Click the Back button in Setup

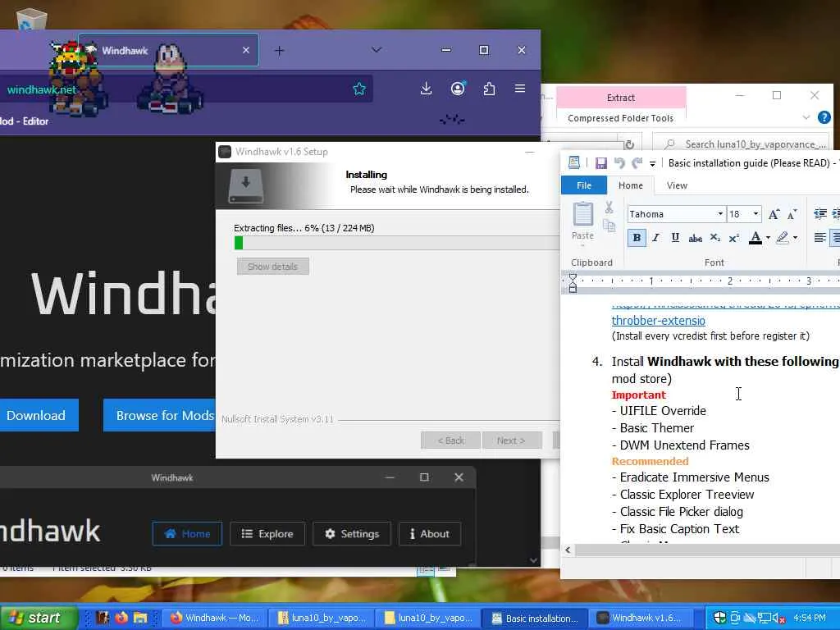[x=450, y=441]
